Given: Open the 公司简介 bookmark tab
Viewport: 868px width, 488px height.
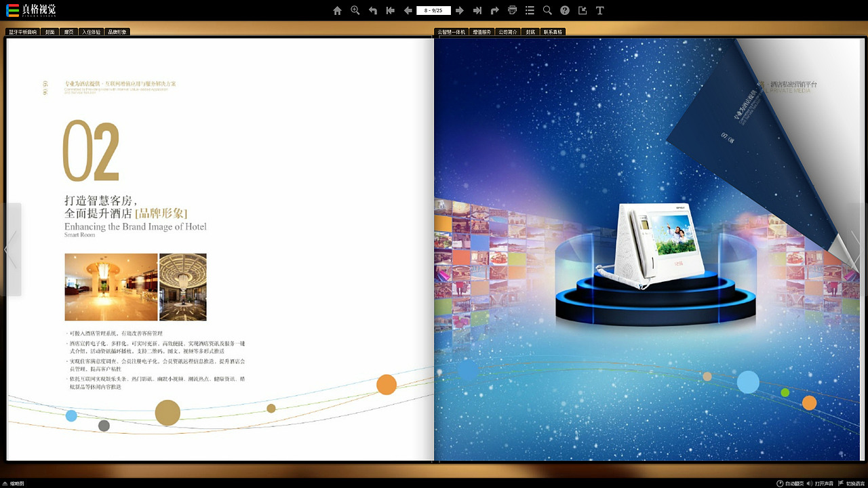Looking at the screenshot, I should pos(508,32).
